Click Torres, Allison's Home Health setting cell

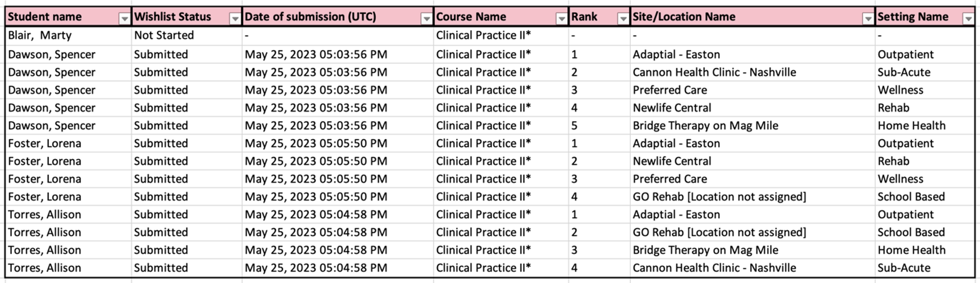912,250
